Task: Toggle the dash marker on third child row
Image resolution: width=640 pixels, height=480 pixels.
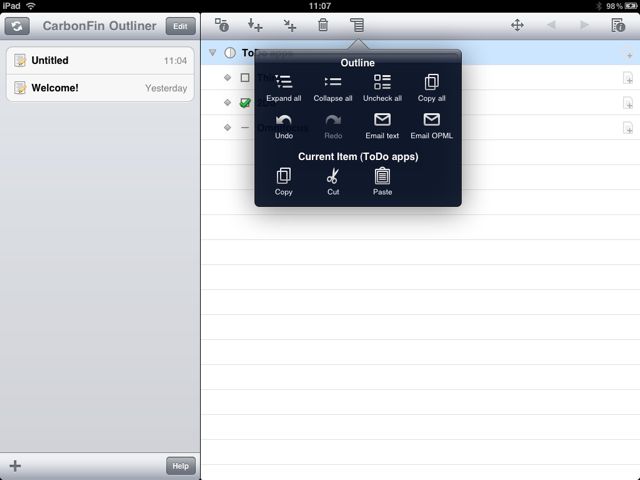Action: [245, 128]
